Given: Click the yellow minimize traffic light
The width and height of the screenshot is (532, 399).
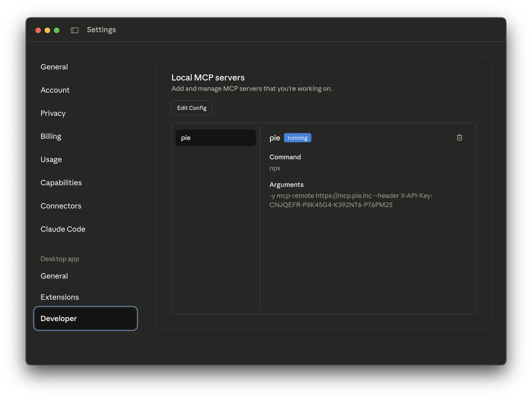Looking at the screenshot, I should pos(47,30).
